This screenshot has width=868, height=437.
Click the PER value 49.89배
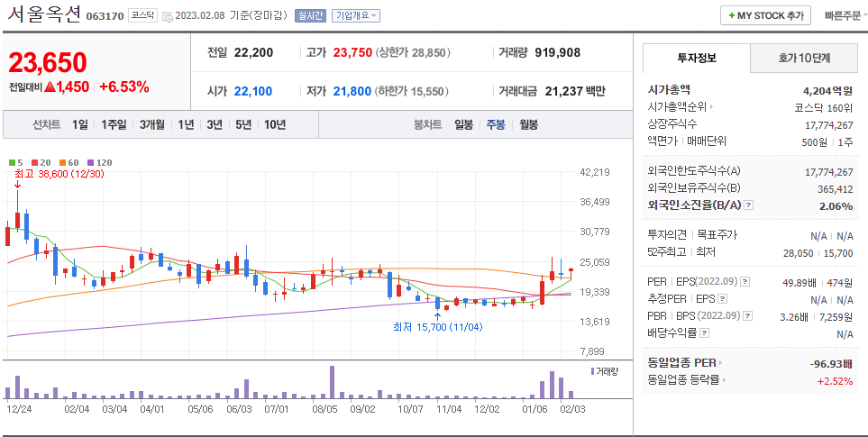(799, 283)
